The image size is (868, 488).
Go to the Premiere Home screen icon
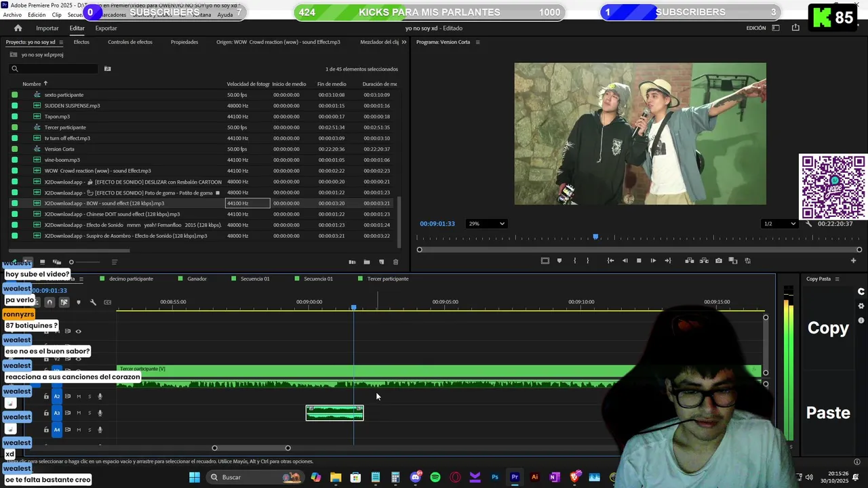point(18,28)
